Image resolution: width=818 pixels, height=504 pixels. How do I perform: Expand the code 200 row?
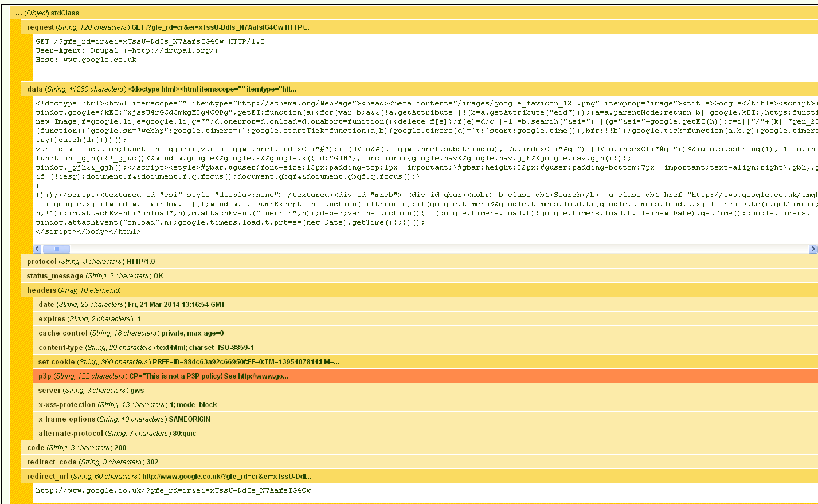point(420,447)
